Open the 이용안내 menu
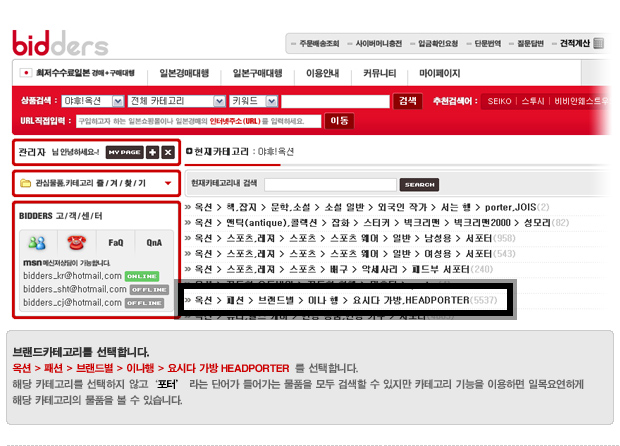This screenshot has height=446, width=620. (322, 73)
